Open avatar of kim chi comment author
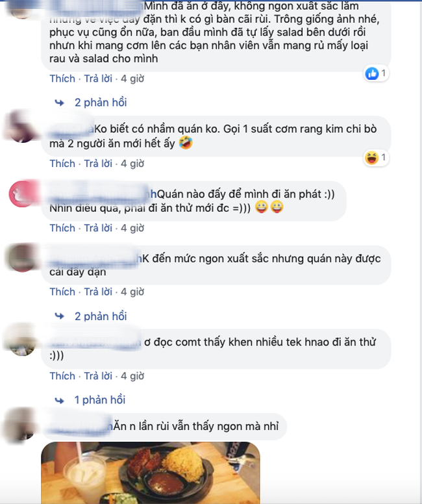Image resolution: width=422 pixels, height=504 pixels. click(20, 126)
